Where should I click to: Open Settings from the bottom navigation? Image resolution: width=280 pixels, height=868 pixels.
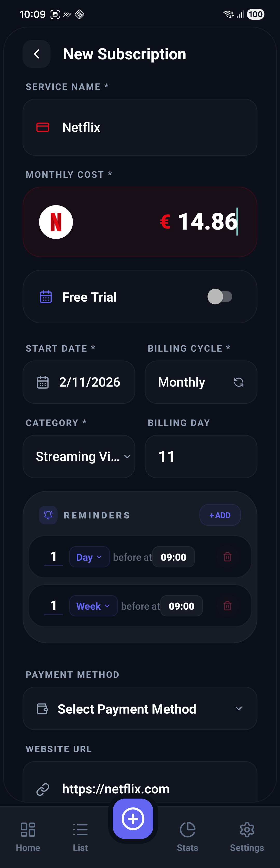point(247,836)
